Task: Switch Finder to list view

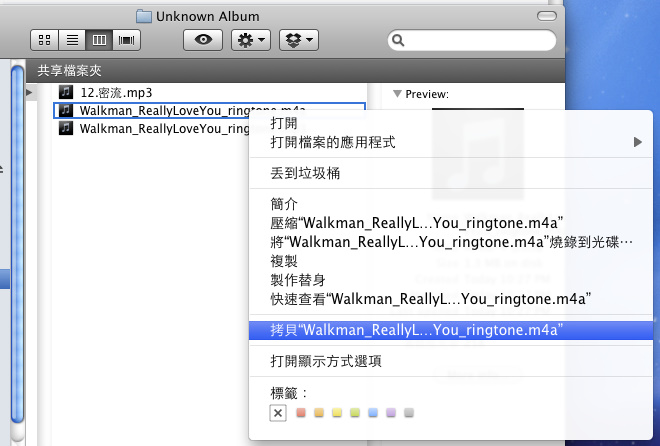Action: tap(72, 40)
